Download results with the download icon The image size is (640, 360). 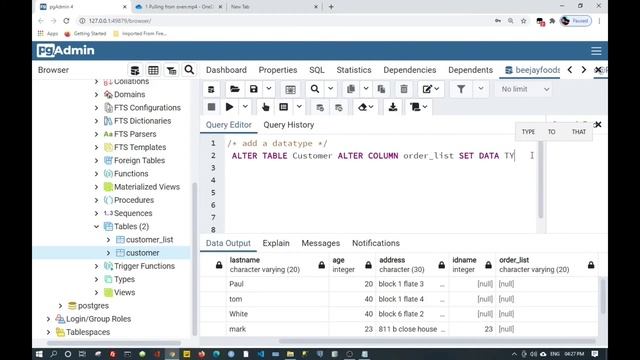393,107
